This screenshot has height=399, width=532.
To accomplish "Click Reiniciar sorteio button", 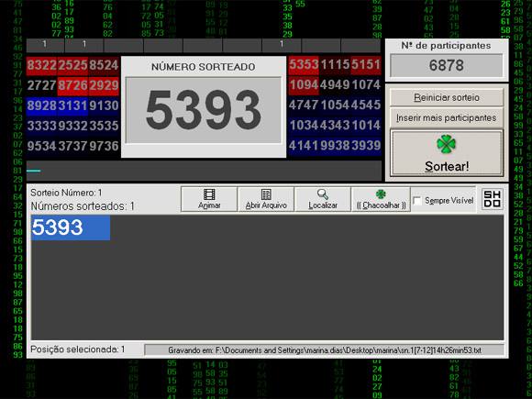I will coord(446,98).
